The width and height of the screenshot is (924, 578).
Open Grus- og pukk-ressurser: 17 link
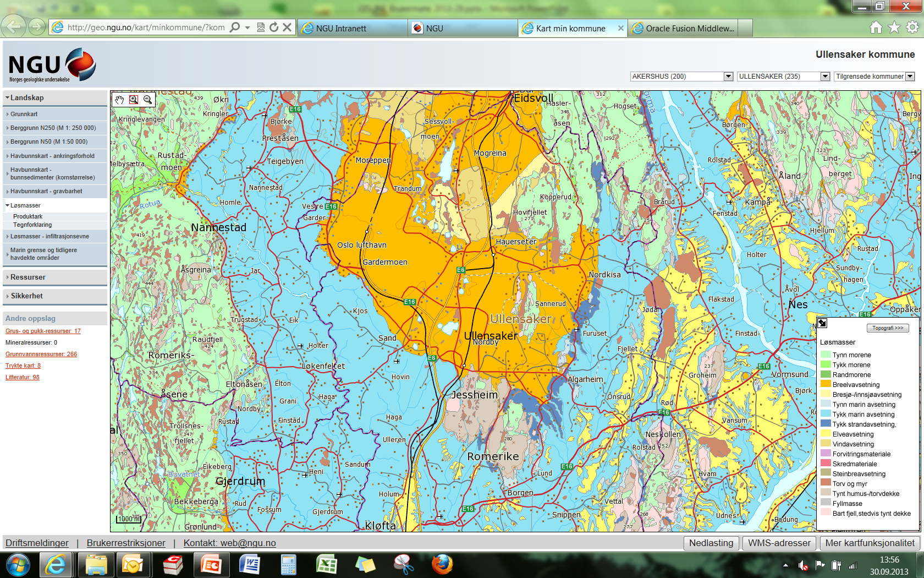point(43,331)
